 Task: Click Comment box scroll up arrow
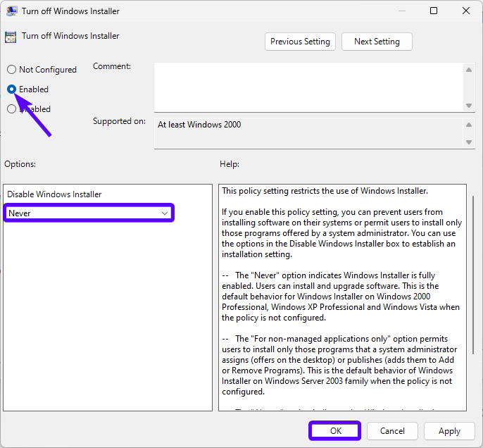point(469,70)
